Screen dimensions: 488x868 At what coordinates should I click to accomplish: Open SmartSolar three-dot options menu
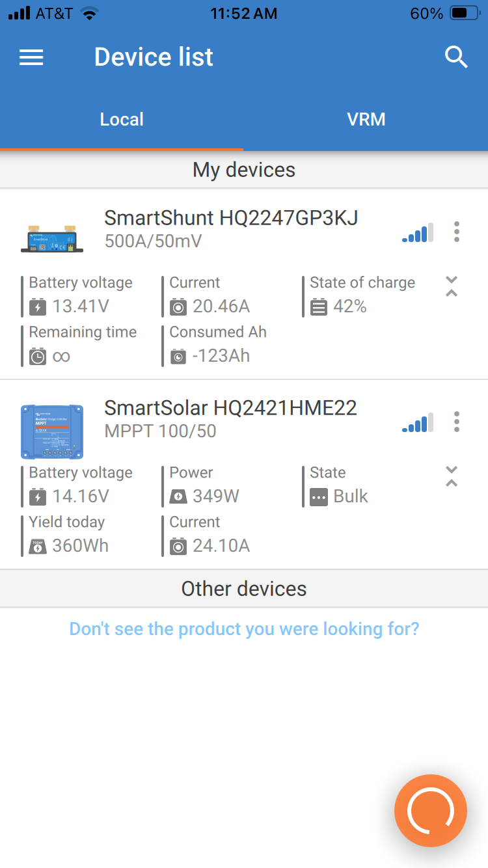pos(457,422)
